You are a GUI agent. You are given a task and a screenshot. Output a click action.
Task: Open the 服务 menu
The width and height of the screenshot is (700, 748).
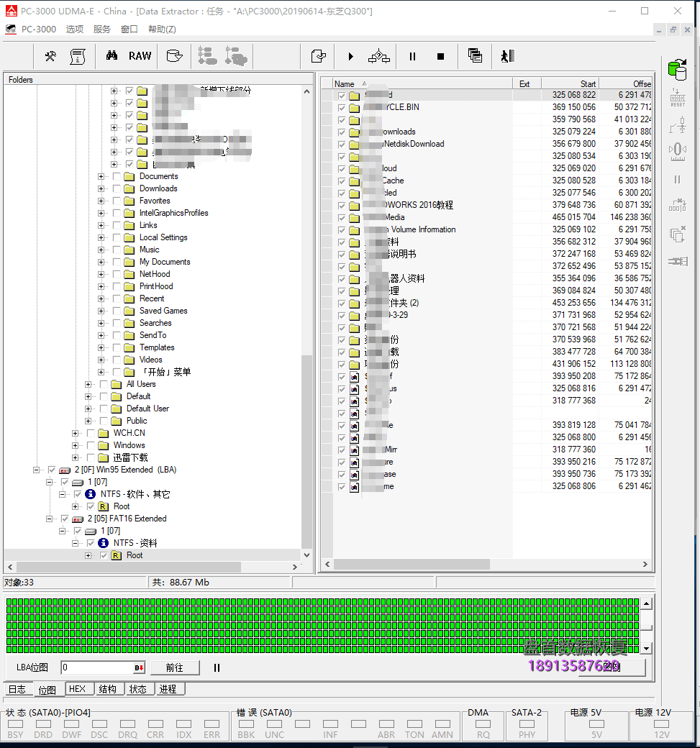[x=101, y=29]
